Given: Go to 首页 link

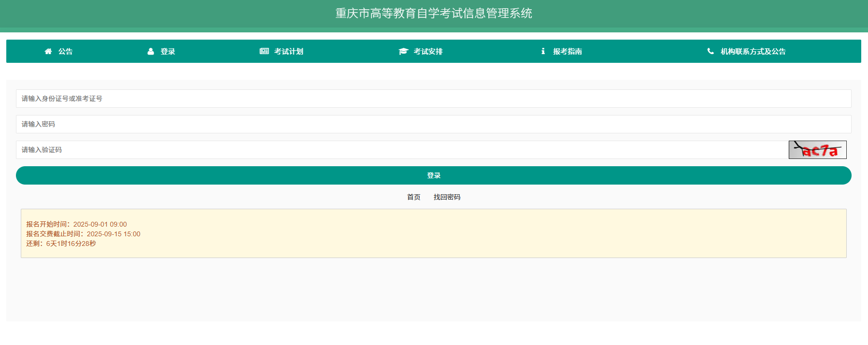Looking at the screenshot, I should click(x=413, y=197).
